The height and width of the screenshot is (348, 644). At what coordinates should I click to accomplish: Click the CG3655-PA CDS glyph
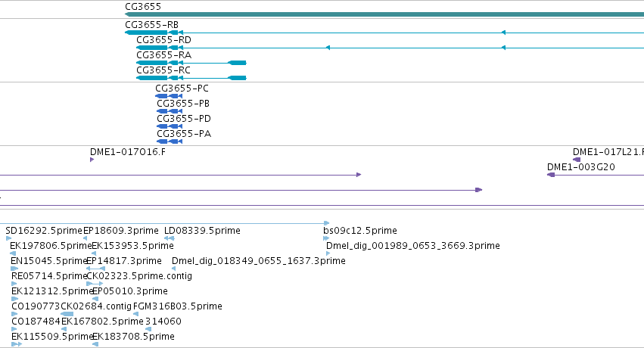point(170,141)
